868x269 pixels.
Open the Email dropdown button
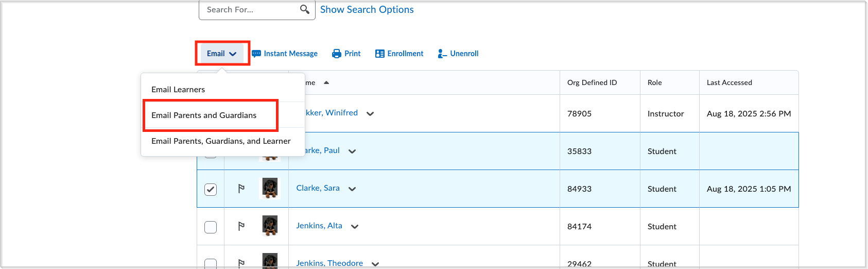point(222,54)
